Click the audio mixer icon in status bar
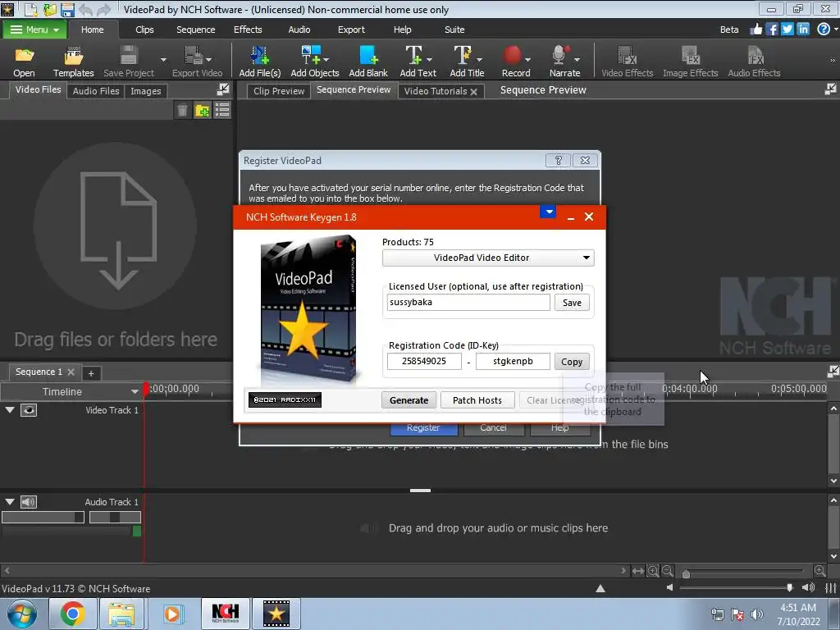The width and height of the screenshot is (840, 630). pos(831,588)
